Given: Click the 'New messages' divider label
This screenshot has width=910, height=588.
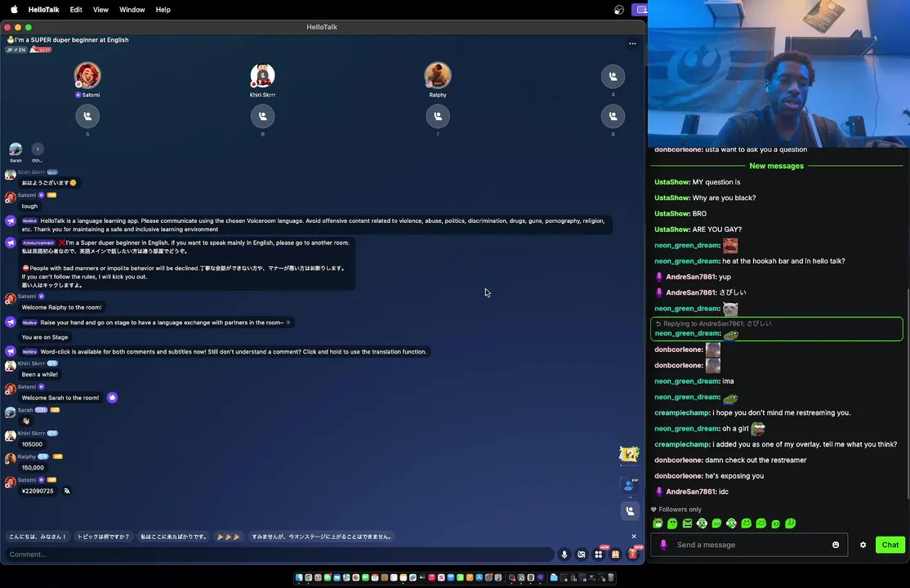Looking at the screenshot, I should pos(777,166).
